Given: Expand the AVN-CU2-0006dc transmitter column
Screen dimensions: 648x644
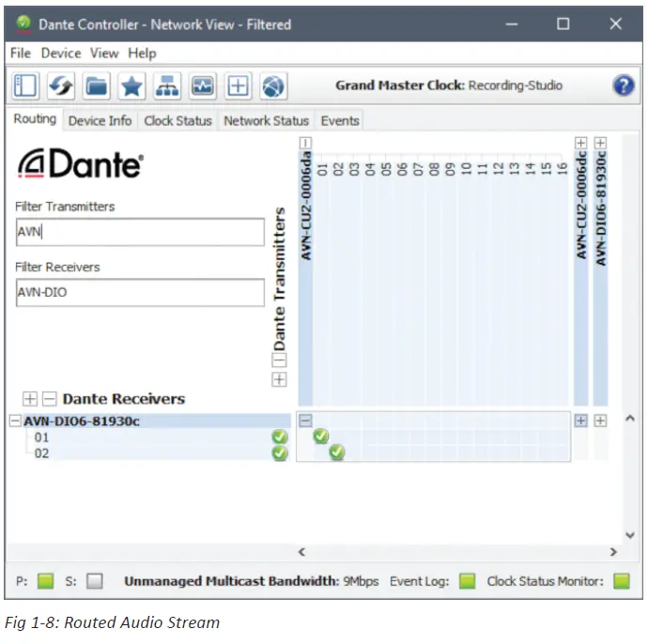Looking at the screenshot, I should (581, 143).
